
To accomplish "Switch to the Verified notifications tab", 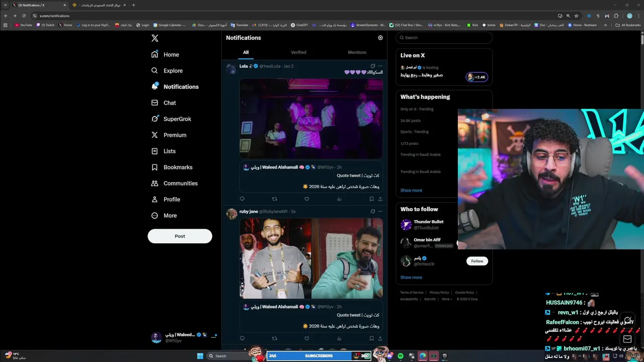I will pyautogui.click(x=298, y=52).
